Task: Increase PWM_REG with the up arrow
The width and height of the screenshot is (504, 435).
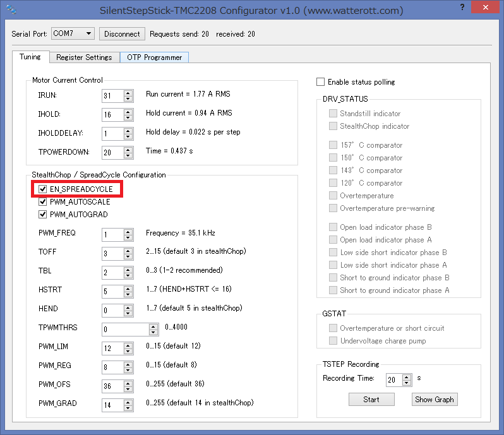Action: pos(128,364)
